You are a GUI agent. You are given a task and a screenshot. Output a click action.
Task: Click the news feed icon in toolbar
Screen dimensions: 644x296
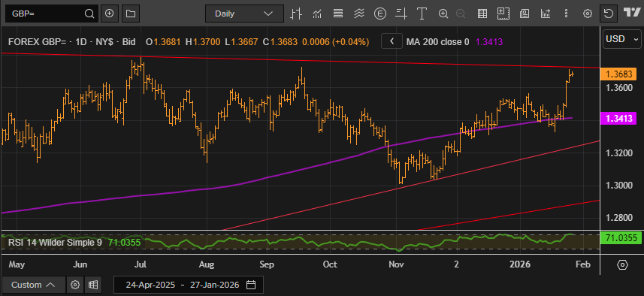point(524,14)
